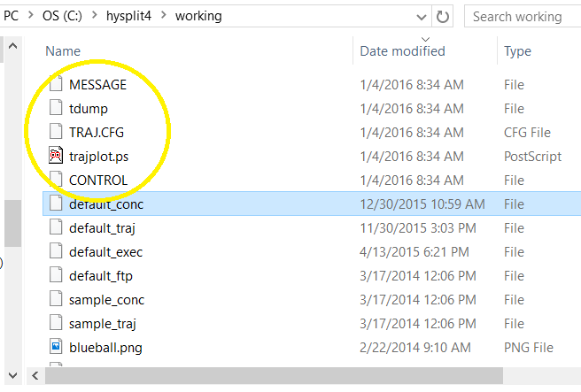Click the trajplot.ps PostScript file icon
581x392 pixels.
57,157
